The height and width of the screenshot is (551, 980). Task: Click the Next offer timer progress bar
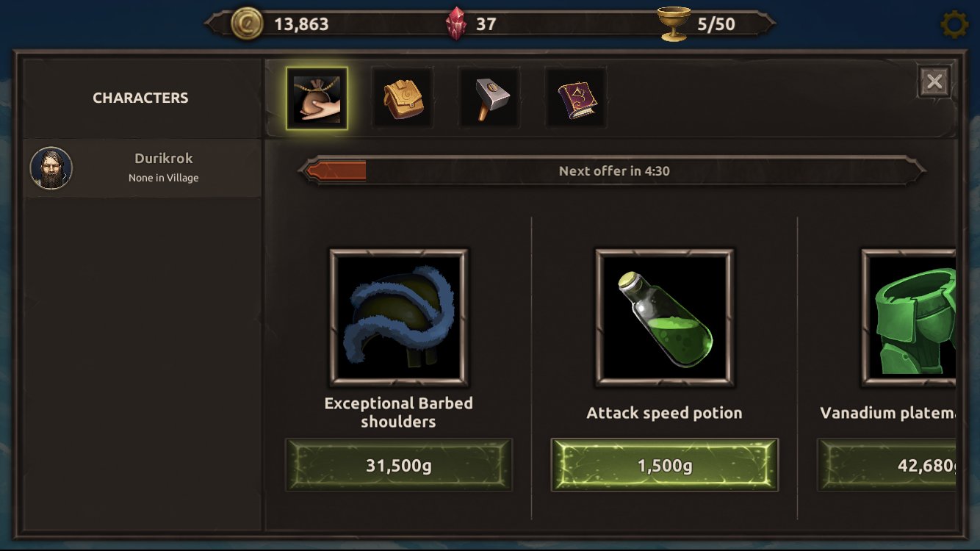[x=612, y=171]
